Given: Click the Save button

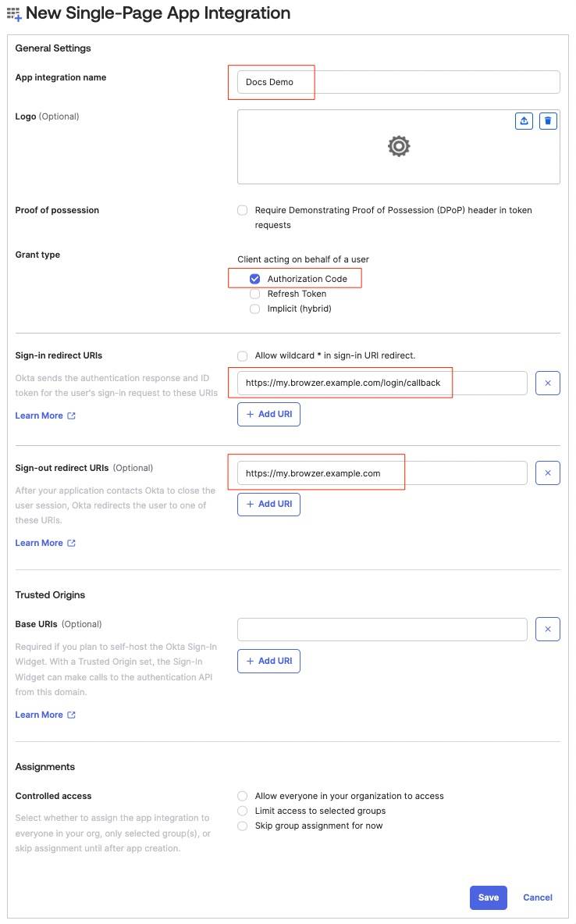Looking at the screenshot, I should [489, 897].
